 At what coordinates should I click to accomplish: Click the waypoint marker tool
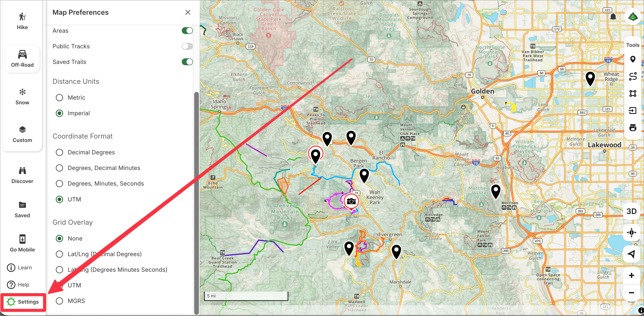click(632, 59)
